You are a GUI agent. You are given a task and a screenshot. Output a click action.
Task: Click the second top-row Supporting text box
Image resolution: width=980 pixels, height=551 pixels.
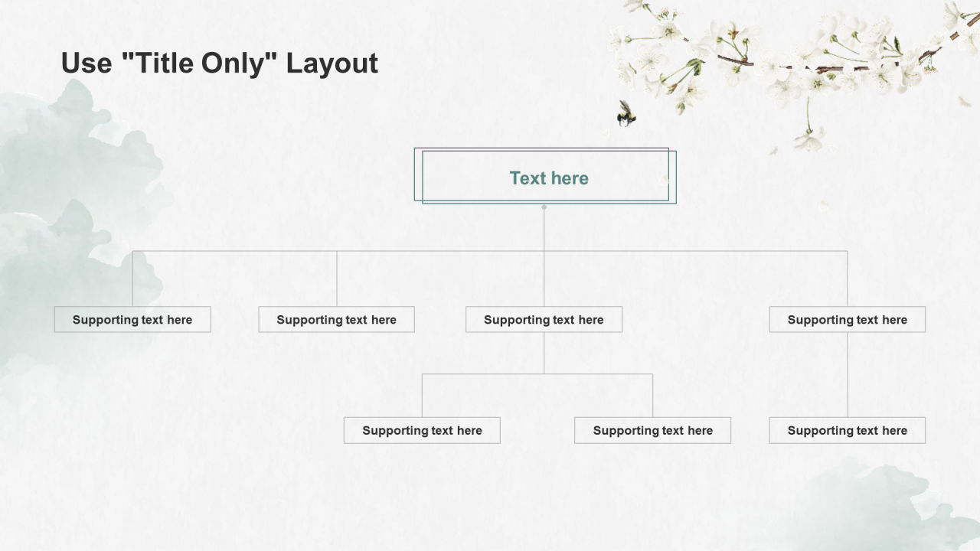337,320
